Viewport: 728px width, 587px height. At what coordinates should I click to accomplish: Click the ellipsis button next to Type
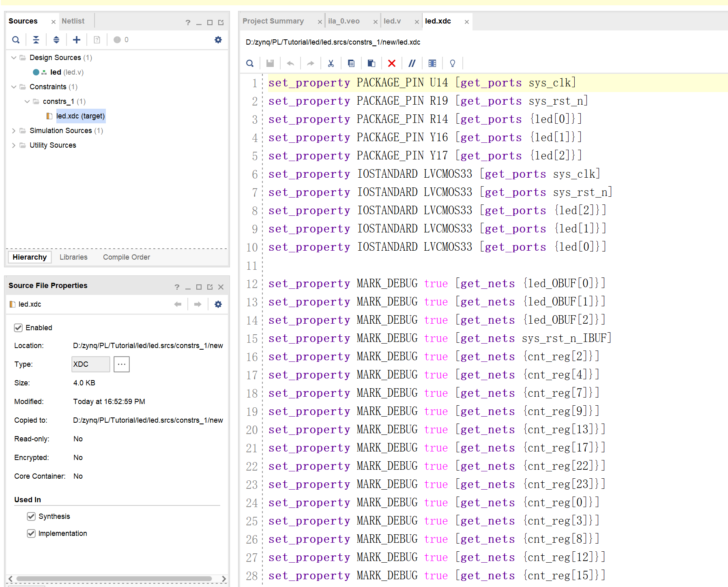coord(121,364)
